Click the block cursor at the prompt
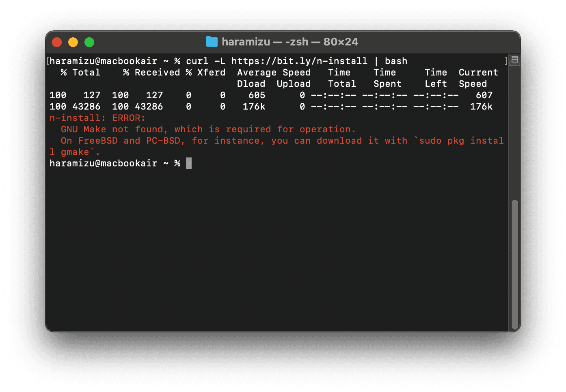 (x=189, y=163)
